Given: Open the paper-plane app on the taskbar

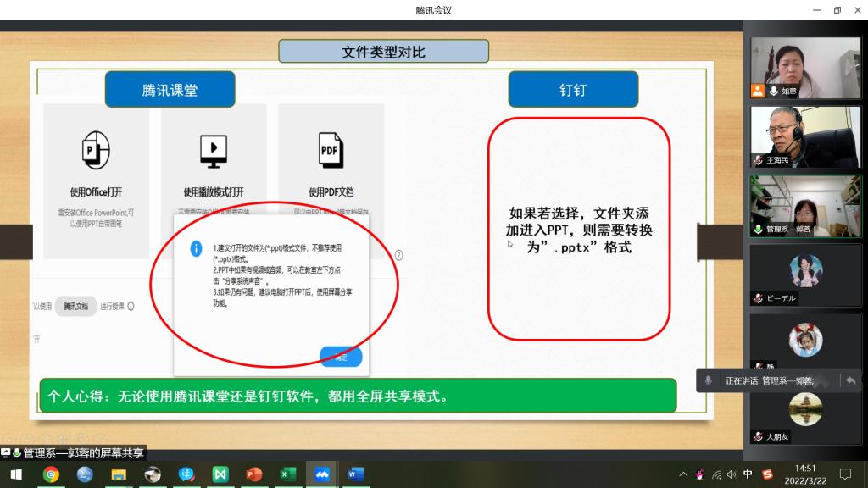Looking at the screenshot, I should [x=153, y=474].
